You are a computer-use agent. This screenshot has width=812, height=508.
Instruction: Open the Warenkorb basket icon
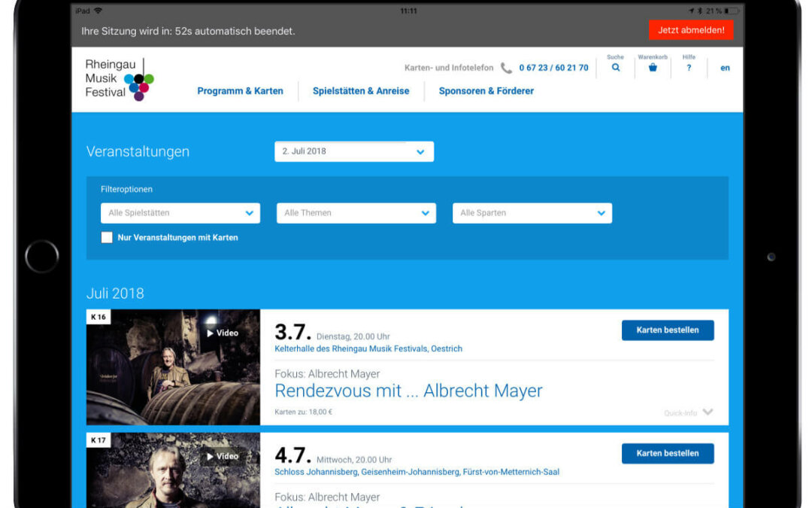point(653,68)
